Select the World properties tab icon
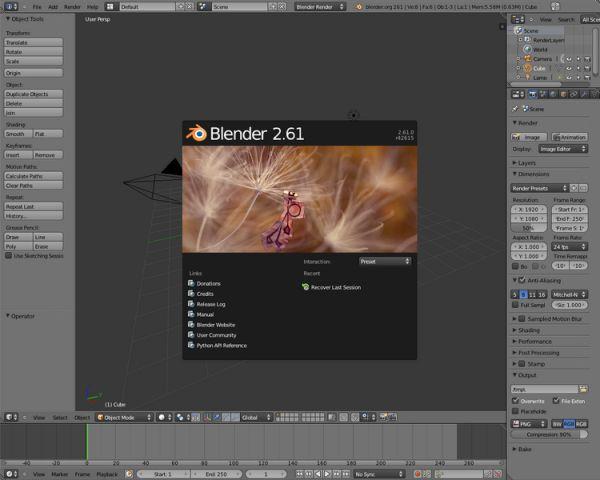This screenshot has height=480, width=600. [553, 94]
